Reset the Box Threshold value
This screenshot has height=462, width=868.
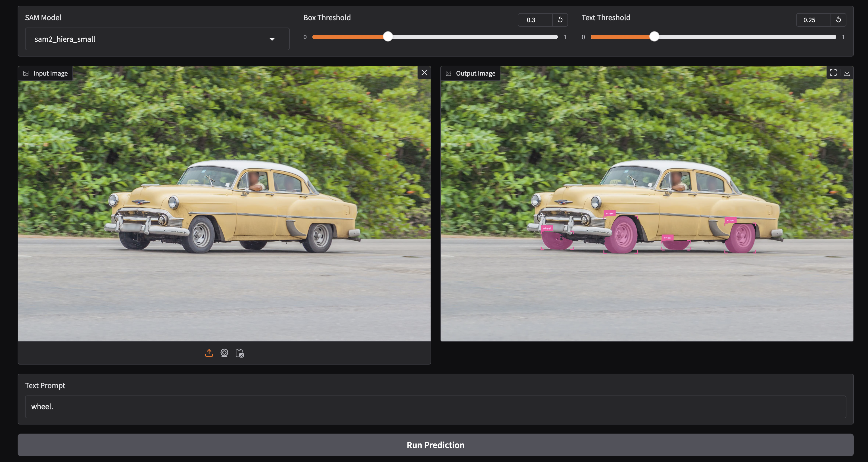click(x=560, y=20)
